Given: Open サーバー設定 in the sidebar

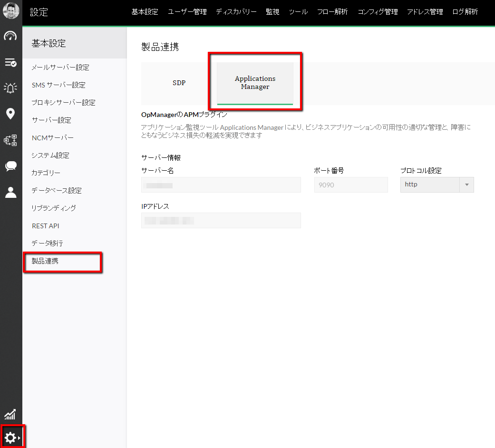Looking at the screenshot, I should pos(51,120).
